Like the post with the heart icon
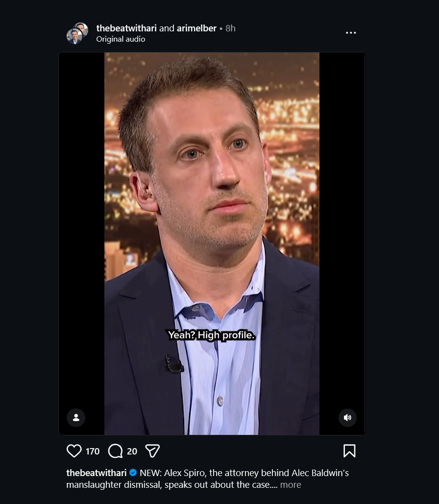Viewport: 439px width, 504px height. pos(74,451)
